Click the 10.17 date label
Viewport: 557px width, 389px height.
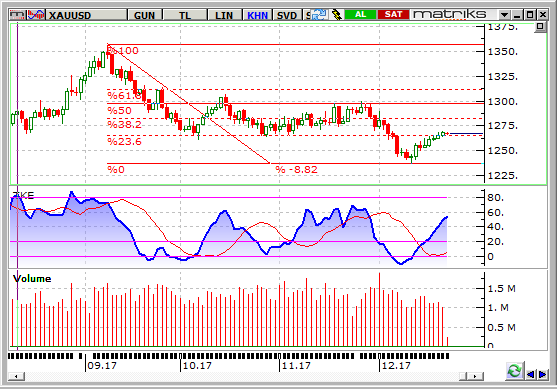coord(197,366)
